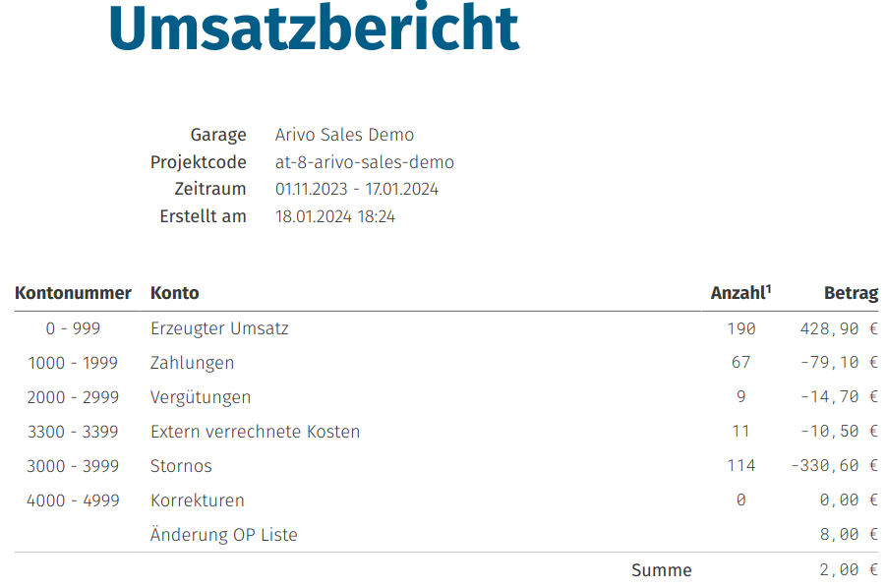Select the Vergütungen row label
Viewport: 886px width, 588px height.
tap(201, 397)
